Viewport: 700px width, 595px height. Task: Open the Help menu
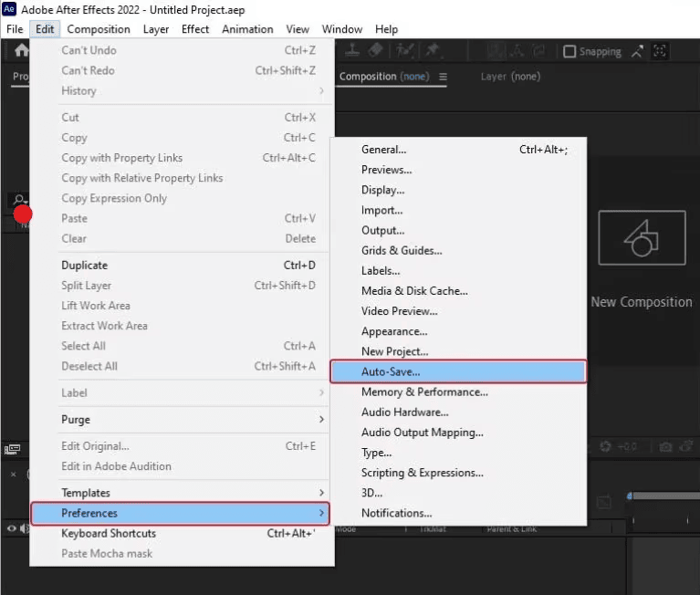click(386, 29)
